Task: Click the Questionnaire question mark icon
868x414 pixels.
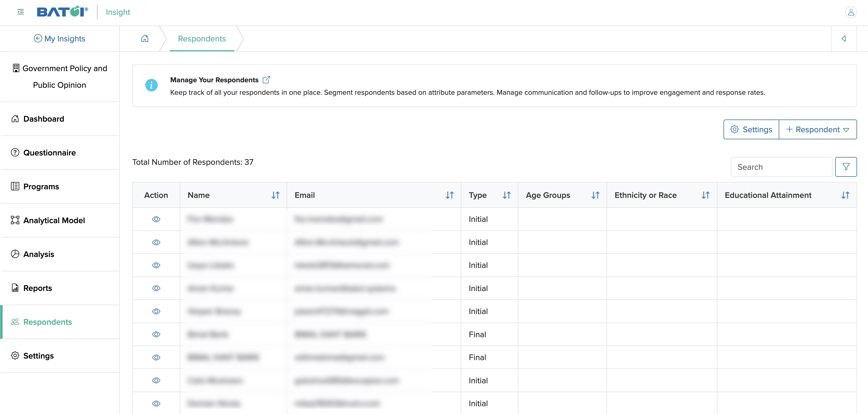Action: pyautogui.click(x=15, y=153)
